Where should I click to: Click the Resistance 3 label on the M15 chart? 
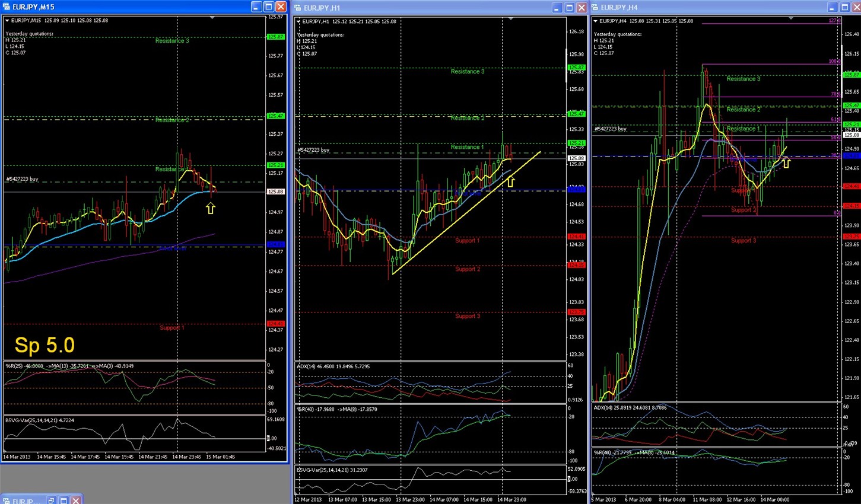pyautogui.click(x=172, y=41)
